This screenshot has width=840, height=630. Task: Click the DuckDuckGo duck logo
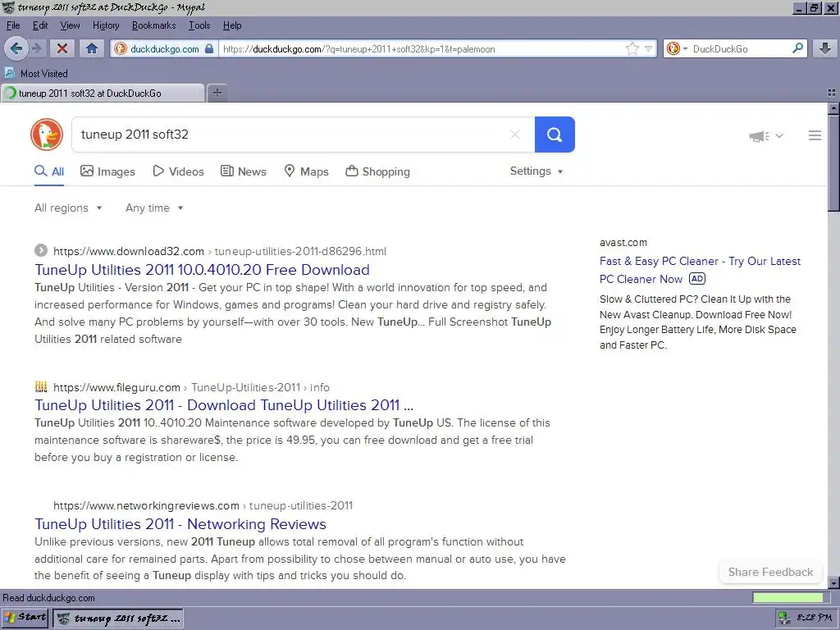click(47, 135)
